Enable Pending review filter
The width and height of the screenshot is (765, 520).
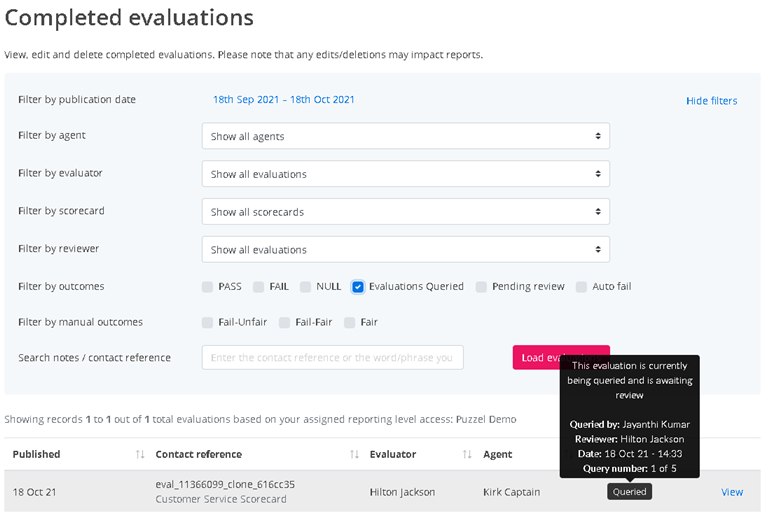point(482,287)
